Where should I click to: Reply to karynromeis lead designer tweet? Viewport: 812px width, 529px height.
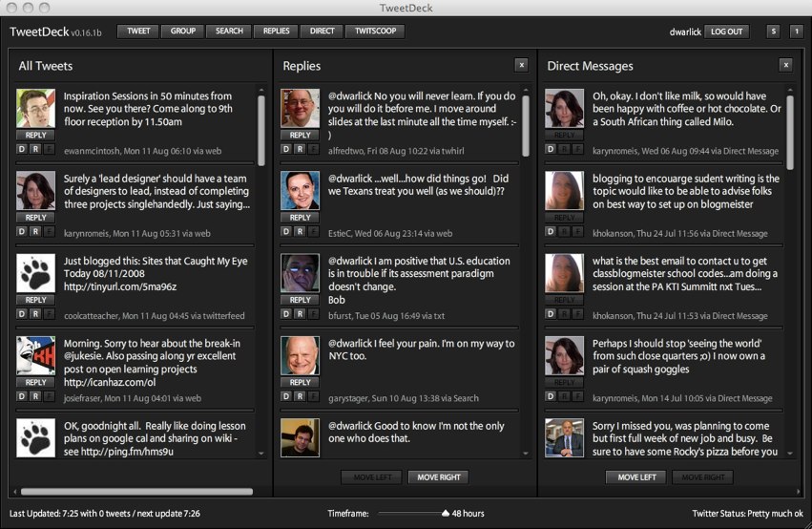[x=35, y=218]
